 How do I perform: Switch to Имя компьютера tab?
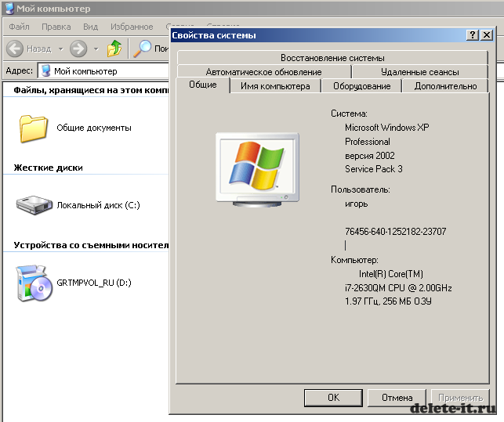click(x=275, y=86)
